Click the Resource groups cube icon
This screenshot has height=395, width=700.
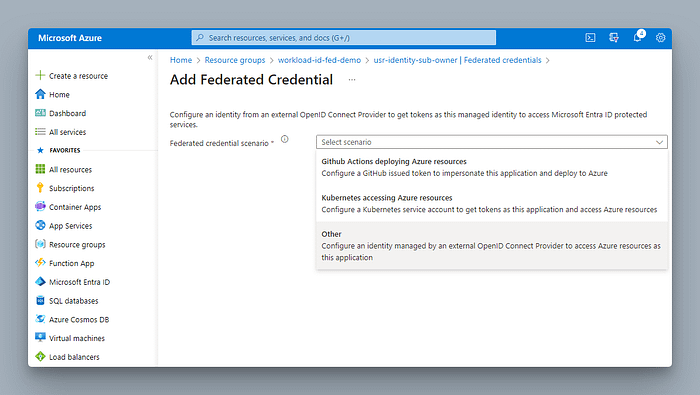pyautogui.click(x=40, y=244)
